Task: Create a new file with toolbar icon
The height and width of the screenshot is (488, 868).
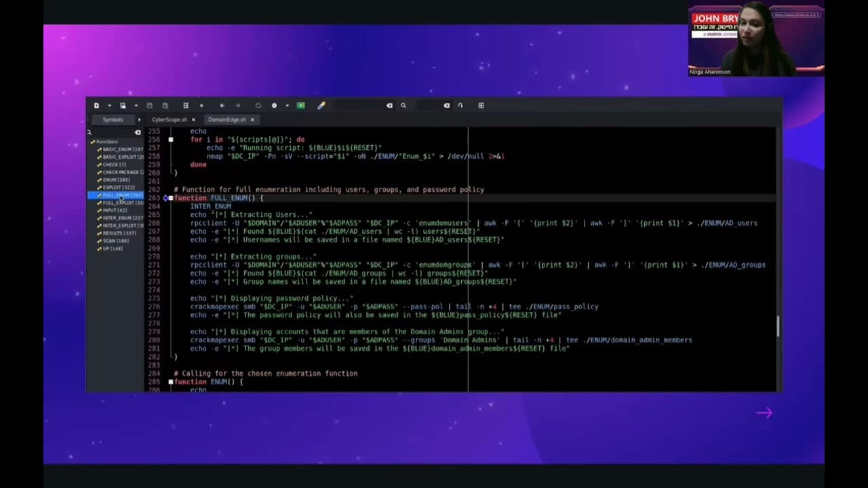Action: 96,106
